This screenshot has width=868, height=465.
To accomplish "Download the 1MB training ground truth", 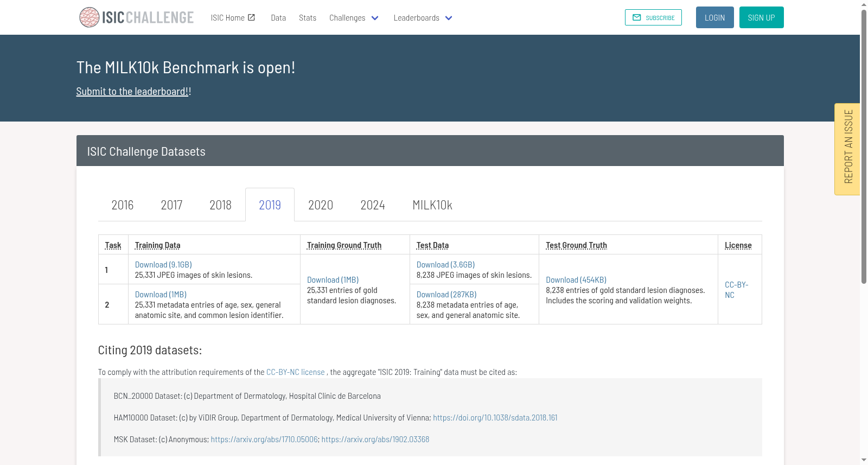I will click(333, 280).
